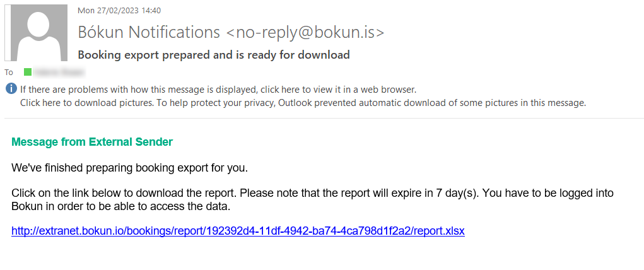This screenshot has height=270, width=644.
Task: Click the no-reply@bokun.is email address
Action: pyautogui.click(x=305, y=32)
